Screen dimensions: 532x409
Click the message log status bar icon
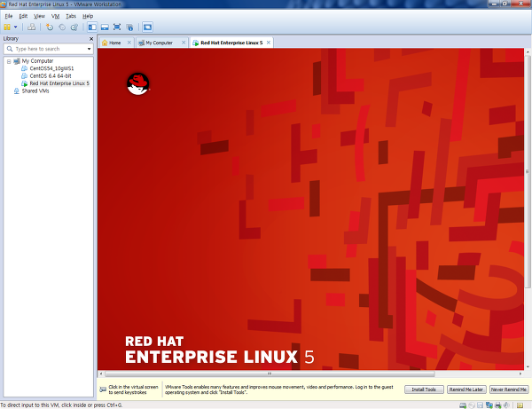pyautogui.click(x=520, y=405)
